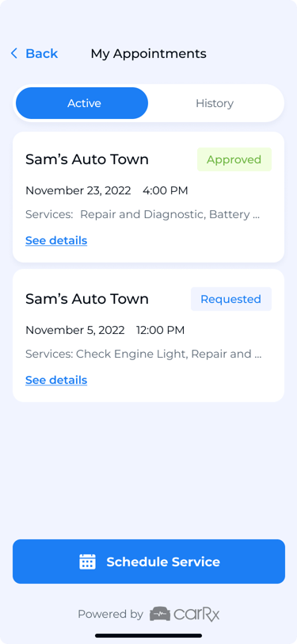Click the blue Requested status badge
297x644 pixels.
point(231,299)
